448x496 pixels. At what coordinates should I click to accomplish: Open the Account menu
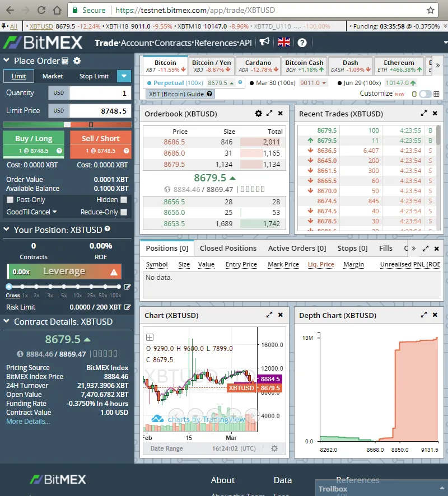pyautogui.click(x=136, y=43)
